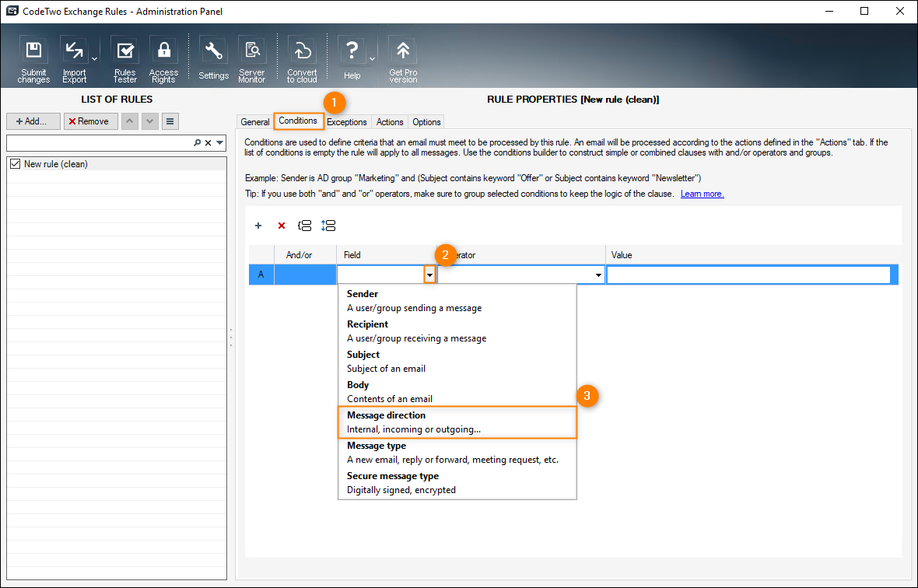Click the Operator combo box text area
Image resolution: width=918 pixels, height=588 pixels.
[515, 275]
